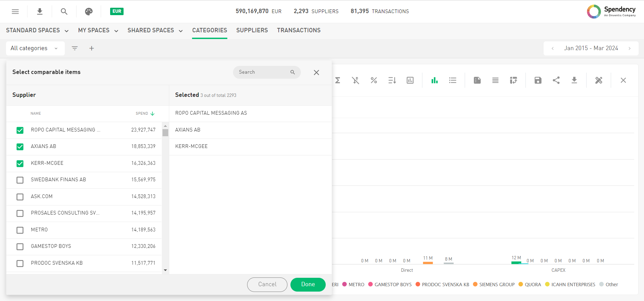Open the All categories dropdown
The image size is (644, 301).
point(34,48)
